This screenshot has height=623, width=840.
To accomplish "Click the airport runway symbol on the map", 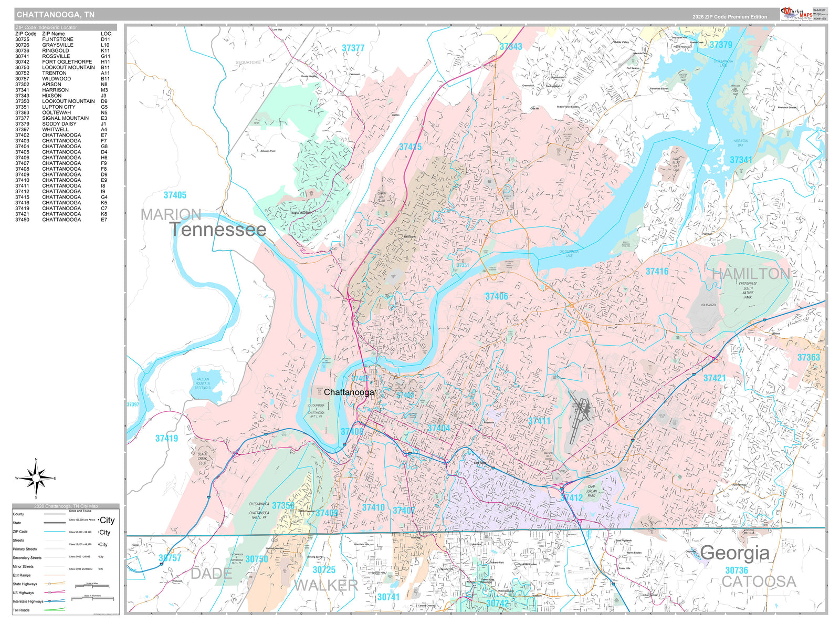I will [581, 417].
